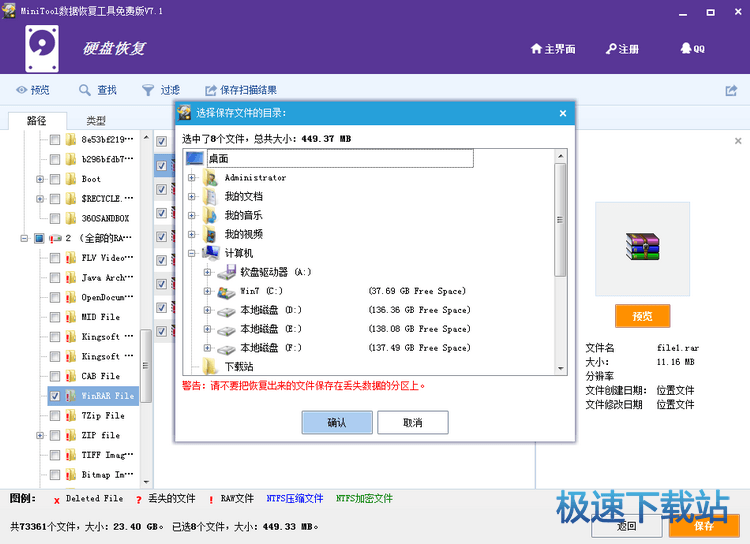Screen dimensions: 750x544
Task: Click the left tree panel scrollbar thumb
Action: 146,366
